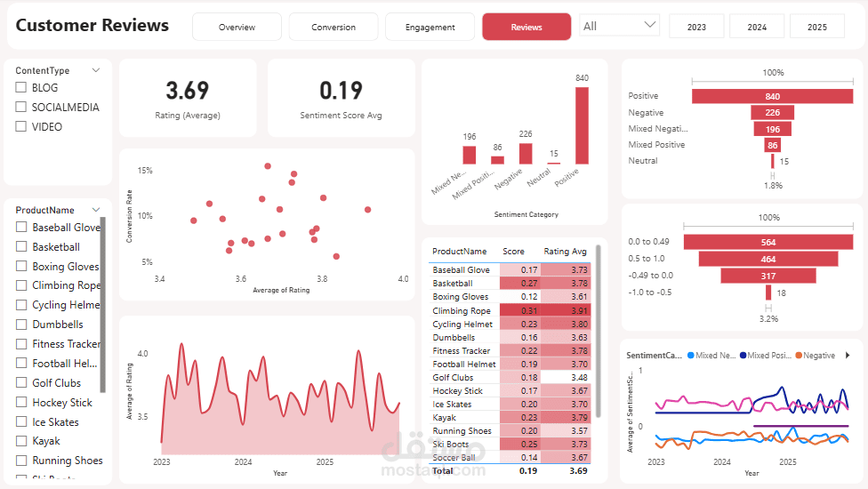
Task: Check the Running Shoes product
Action: pos(21,461)
